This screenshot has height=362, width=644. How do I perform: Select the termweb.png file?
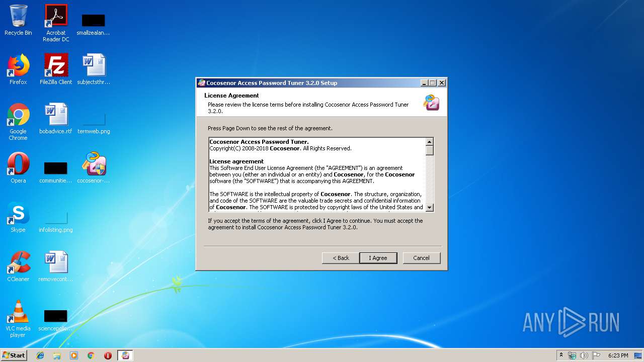coord(94,122)
